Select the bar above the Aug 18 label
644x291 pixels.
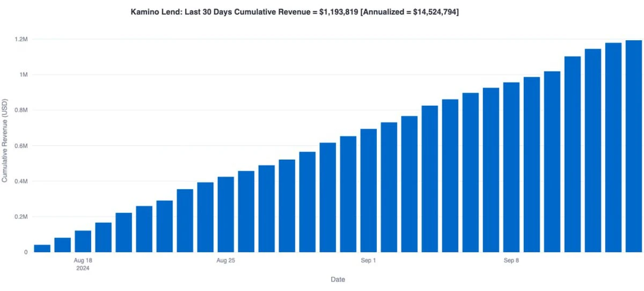(x=83, y=241)
